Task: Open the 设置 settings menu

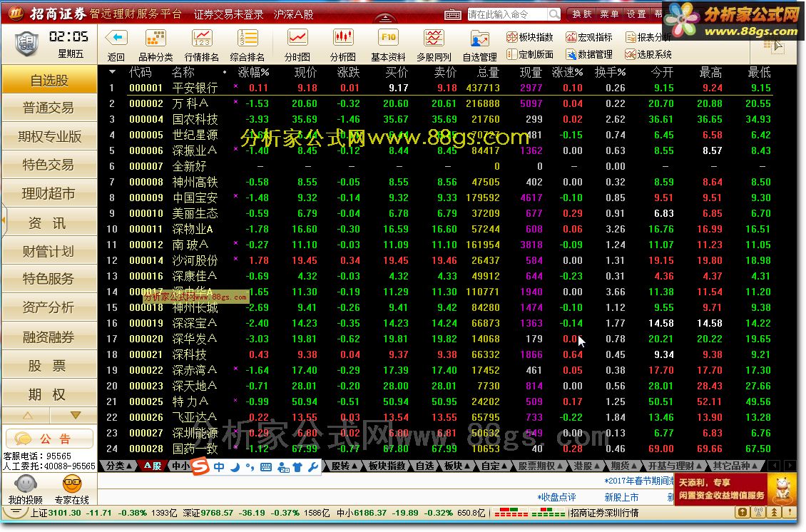Action: [636, 14]
